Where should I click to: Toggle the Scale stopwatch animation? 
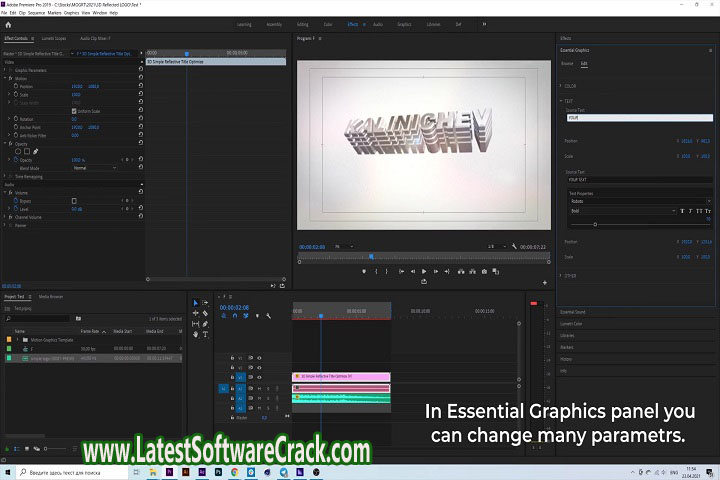(16, 94)
